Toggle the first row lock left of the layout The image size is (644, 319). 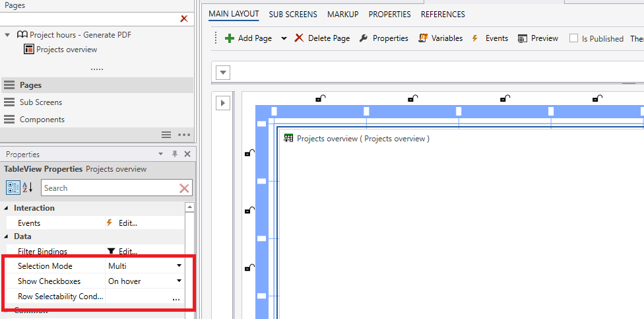[x=250, y=153]
